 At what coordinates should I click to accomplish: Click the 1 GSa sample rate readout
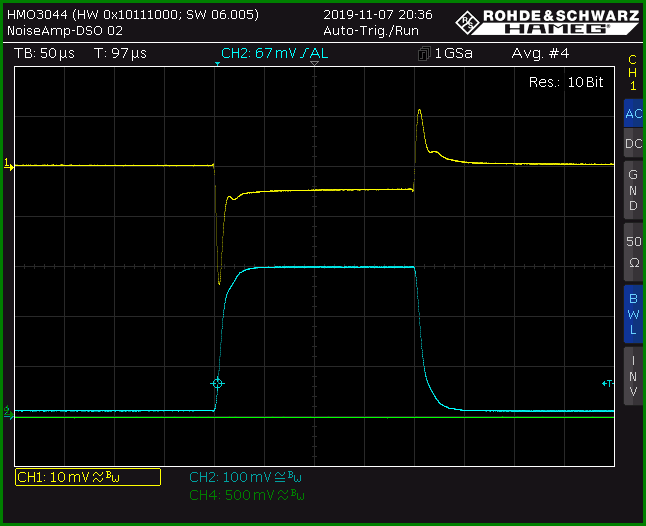[x=454, y=53]
